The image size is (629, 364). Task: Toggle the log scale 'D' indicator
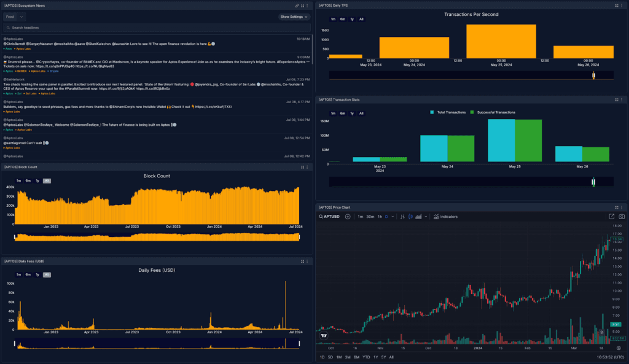[x=386, y=216]
